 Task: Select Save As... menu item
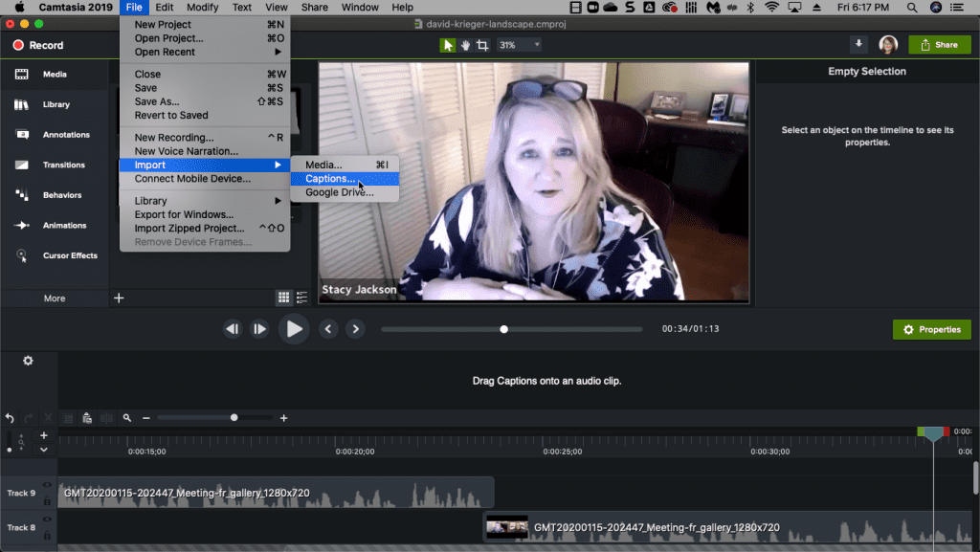pos(205,101)
